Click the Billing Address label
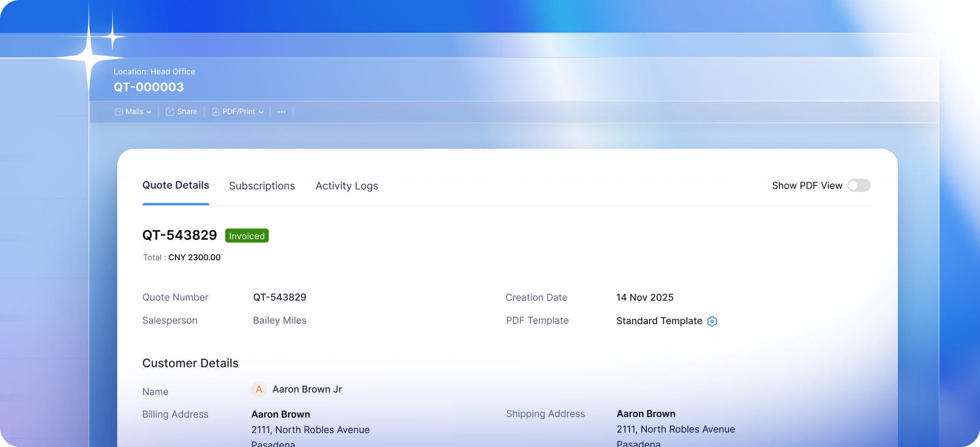 point(175,414)
